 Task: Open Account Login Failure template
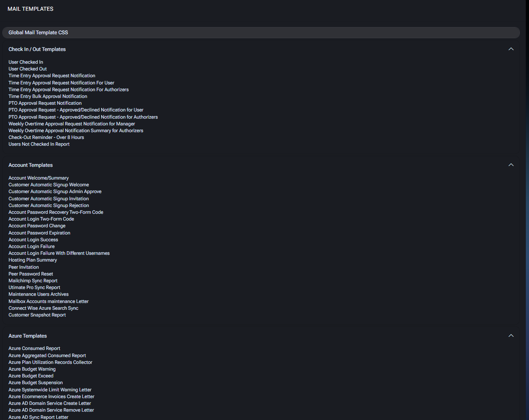tap(31, 246)
